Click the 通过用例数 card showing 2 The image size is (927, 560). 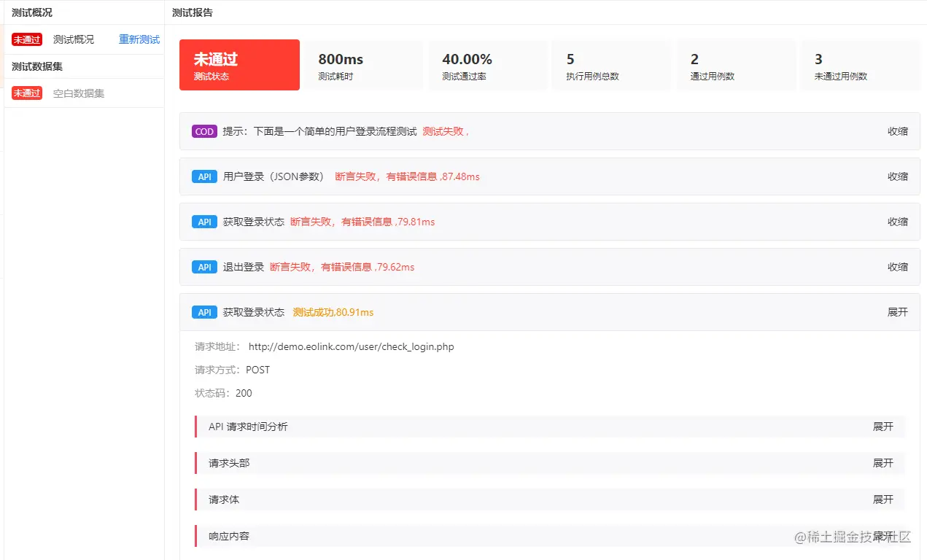pyautogui.click(x=735, y=65)
